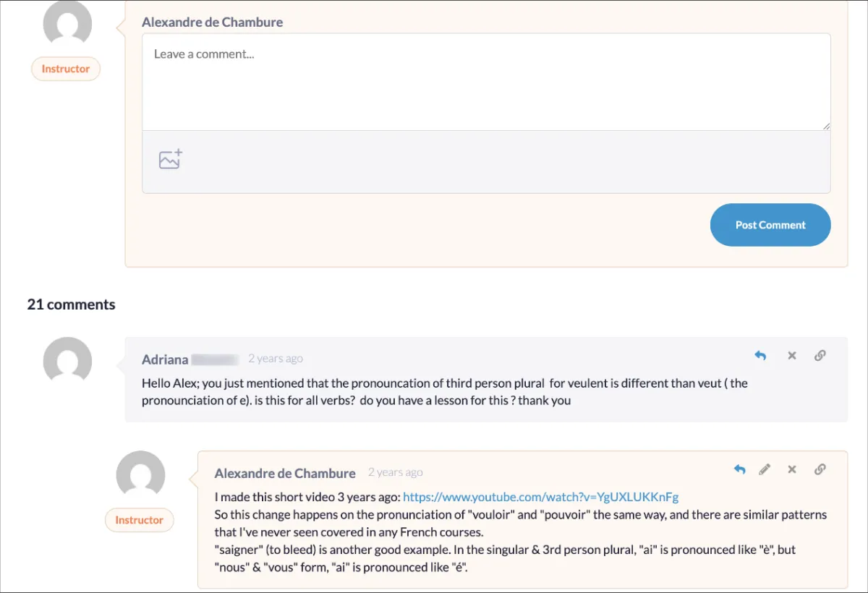This screenshot has height=593, width=868.
Task: Click the add image icon below the comment box
Action: tap(171, 159)
